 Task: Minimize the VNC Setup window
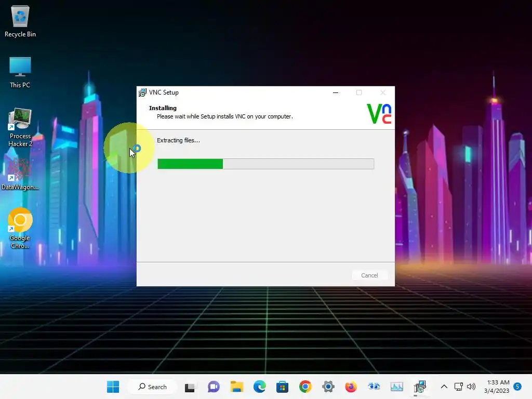pyautogui.click(x=336, y=92)
